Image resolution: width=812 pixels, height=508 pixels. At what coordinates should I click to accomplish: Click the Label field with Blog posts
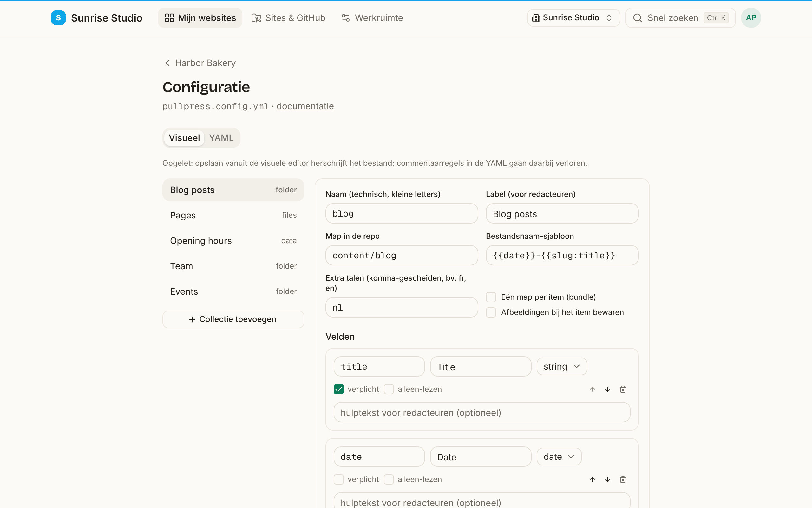point(562,213)
